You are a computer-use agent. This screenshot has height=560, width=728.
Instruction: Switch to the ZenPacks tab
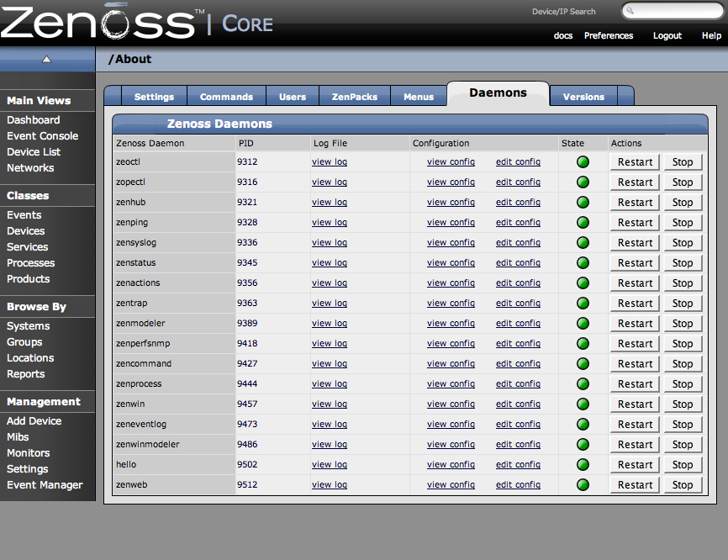(355, 97)
